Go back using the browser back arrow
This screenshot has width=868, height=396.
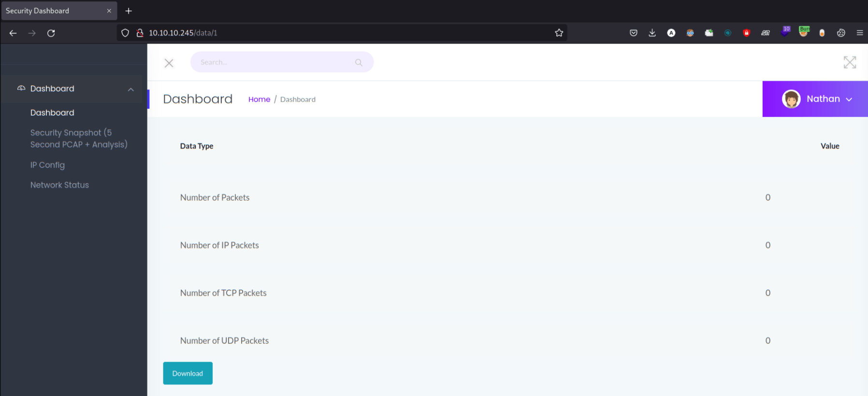click(x=13, y=33)
